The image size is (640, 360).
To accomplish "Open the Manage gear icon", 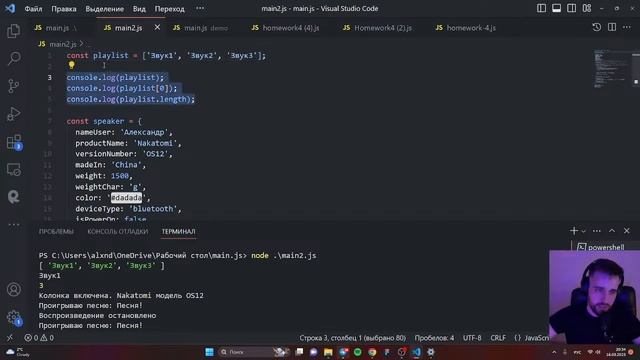I will pyautogui.click(x=14, y=317).
